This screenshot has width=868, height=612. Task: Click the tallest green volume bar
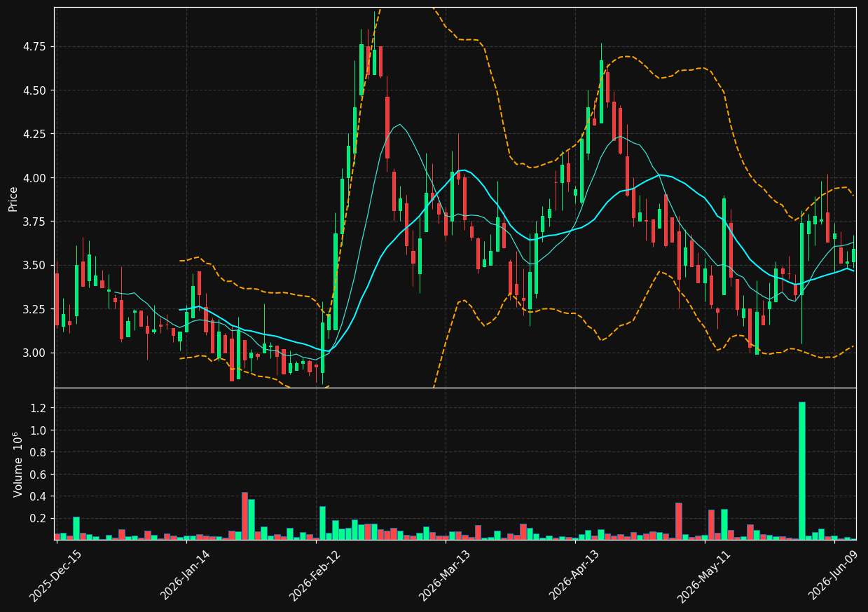802,470
